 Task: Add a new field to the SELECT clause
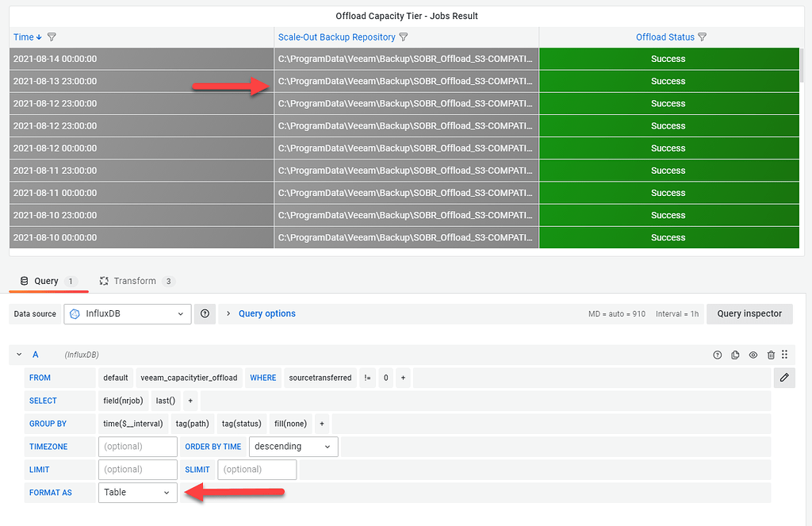190,401
